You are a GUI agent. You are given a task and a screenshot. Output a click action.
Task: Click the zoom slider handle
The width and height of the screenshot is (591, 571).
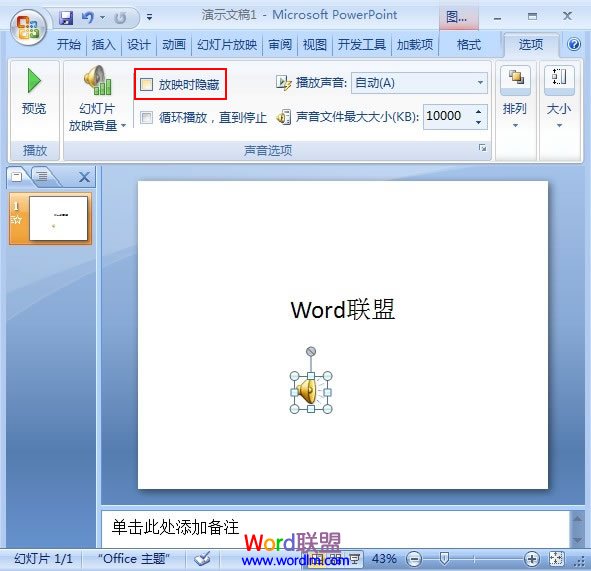point(444,559)
